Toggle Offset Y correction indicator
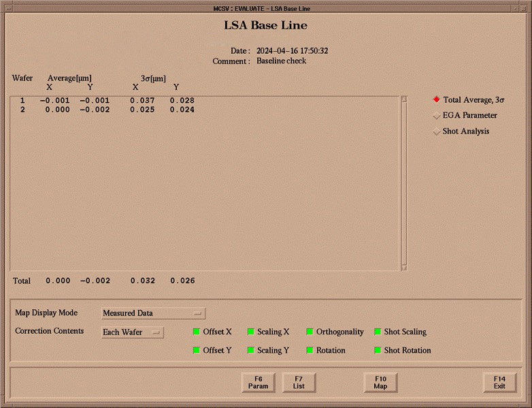This screenshot has height=408, width=532. pyautogui.click(x=197, y=350)
